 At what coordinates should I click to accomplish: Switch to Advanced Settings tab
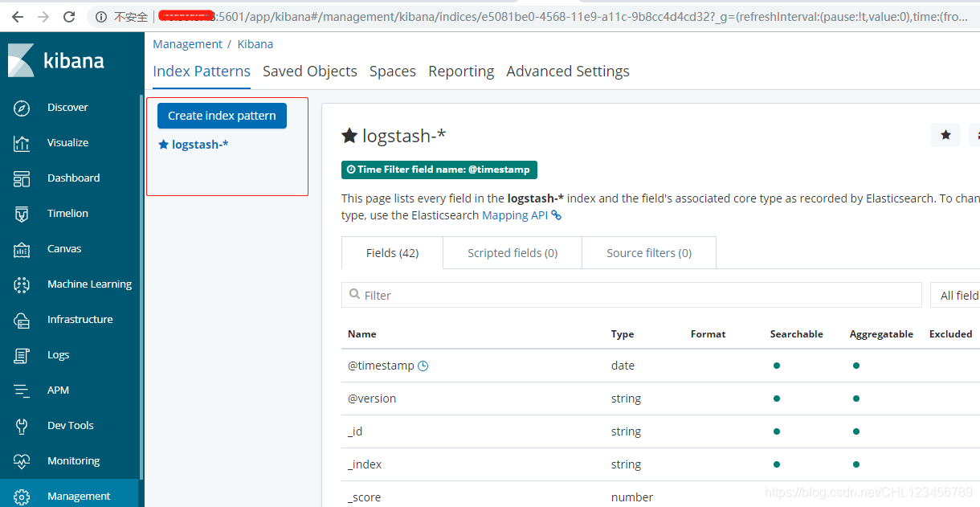[x=568, y=71]
